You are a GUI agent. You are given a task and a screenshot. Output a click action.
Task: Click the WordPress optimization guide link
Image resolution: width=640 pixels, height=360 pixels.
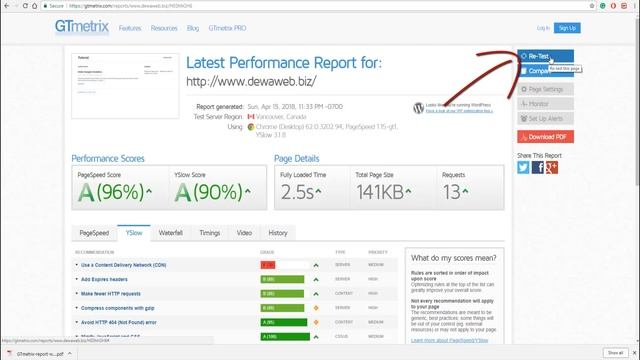459,111
